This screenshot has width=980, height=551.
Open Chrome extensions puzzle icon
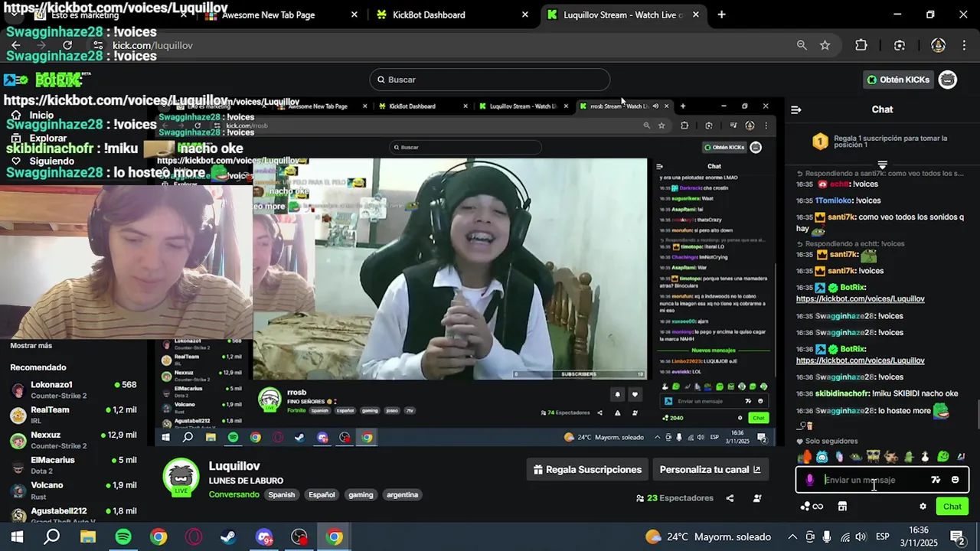click(x=861, y=45)
